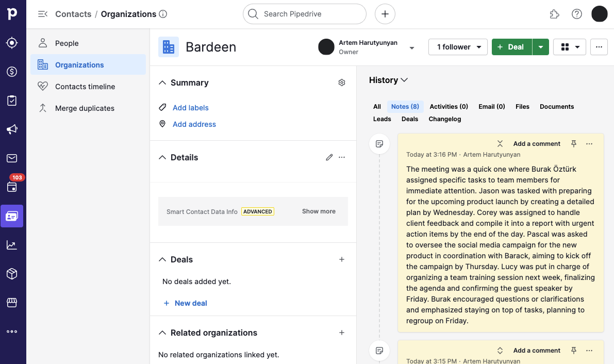Open the user profile avatar
Image resolution: width=614 pixels, height=364 pixels.
[x=599, y=14]
